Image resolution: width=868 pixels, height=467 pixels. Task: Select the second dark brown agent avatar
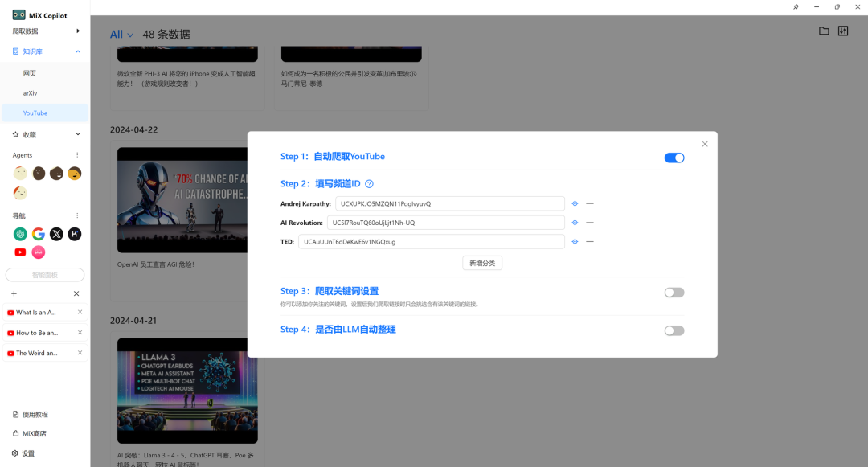[39, 174]
